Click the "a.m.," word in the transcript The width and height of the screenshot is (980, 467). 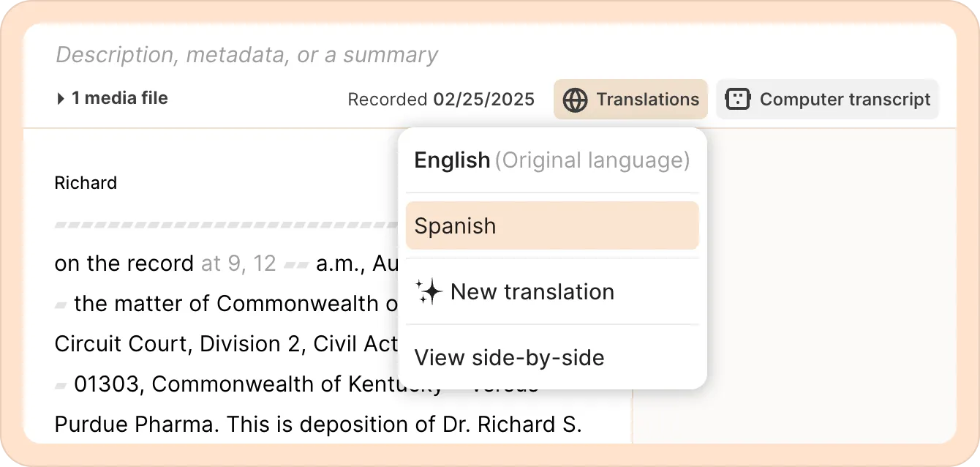click(x=341, y=264)
